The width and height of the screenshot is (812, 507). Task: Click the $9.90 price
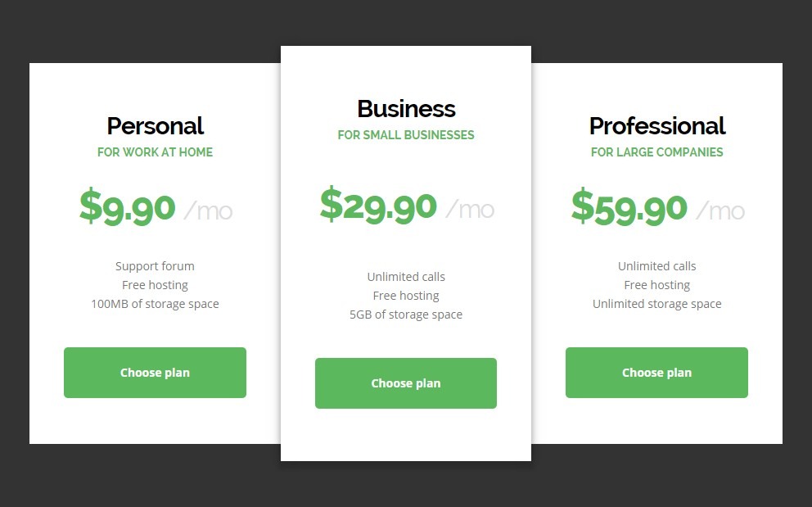point(128,207)
